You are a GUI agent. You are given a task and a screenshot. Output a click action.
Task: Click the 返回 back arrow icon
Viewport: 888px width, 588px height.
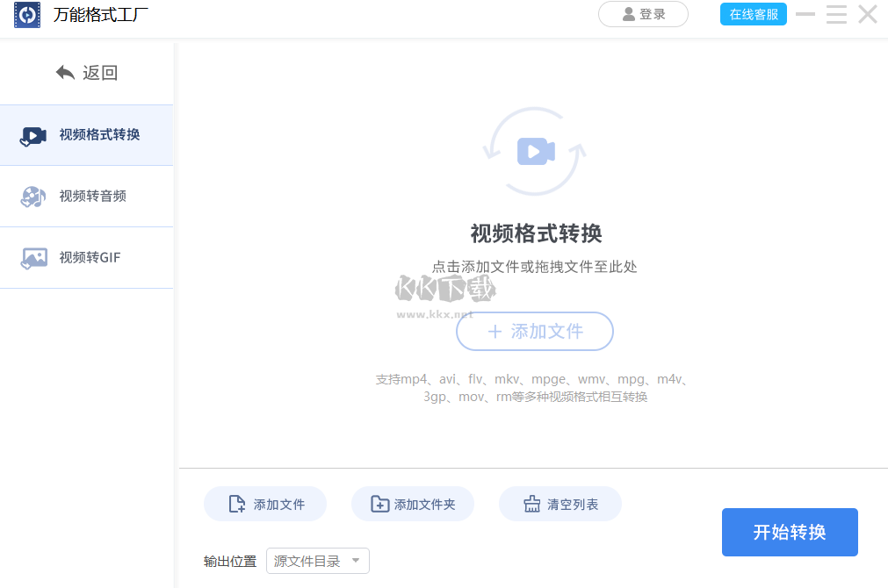65,72
